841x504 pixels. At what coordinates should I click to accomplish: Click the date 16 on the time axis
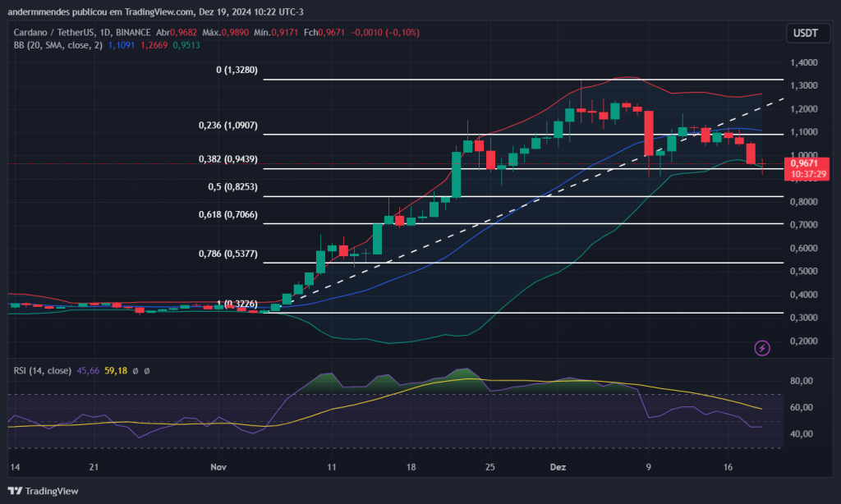point(728,467)
